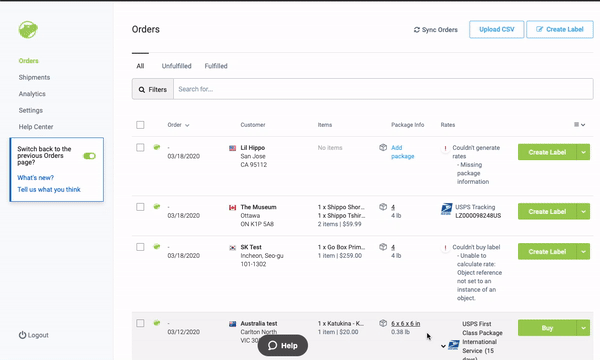
Task: Open the What's new? link
Action: click(x=36, y=178)
